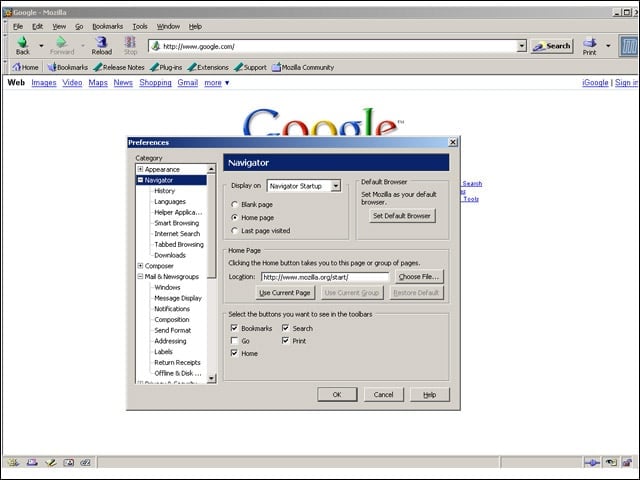The image size is (640, 480).
Task: Open the Mozilla Community bookmark folder
Action: [303, 67]
